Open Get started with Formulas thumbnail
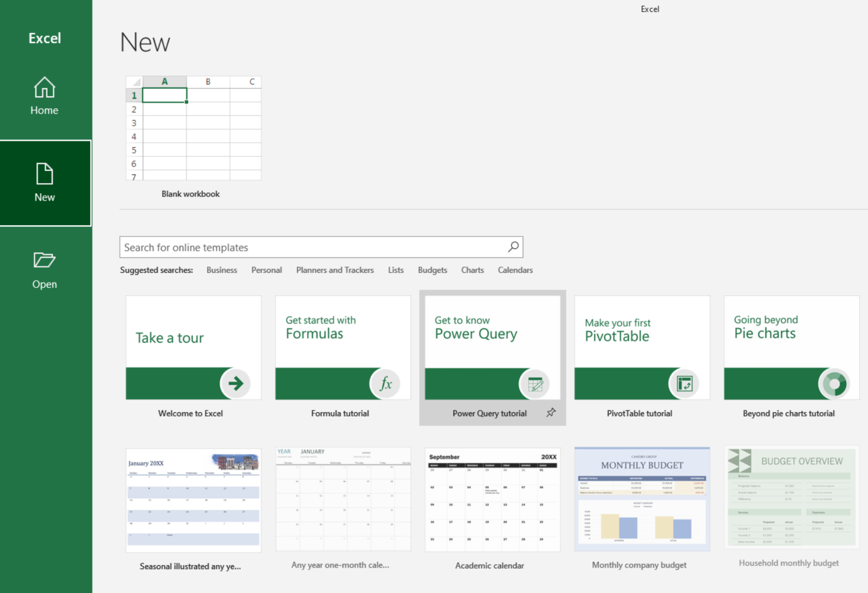 (343, 348)
